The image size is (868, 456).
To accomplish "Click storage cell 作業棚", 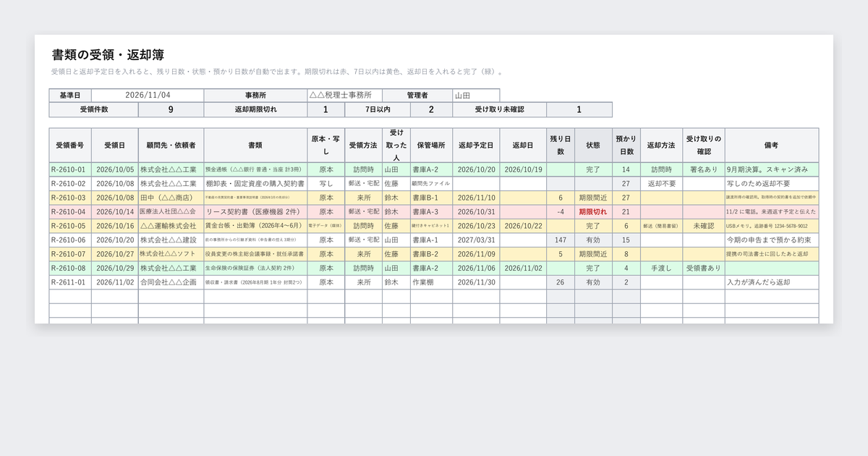I will (x=431, y=282).
